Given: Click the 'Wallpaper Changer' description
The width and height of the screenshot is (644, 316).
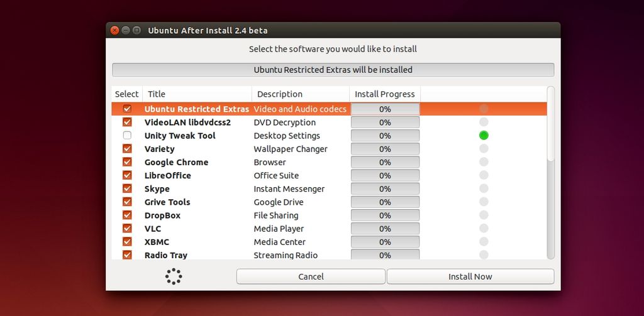Looking at the screenshot, I should 291,149.
